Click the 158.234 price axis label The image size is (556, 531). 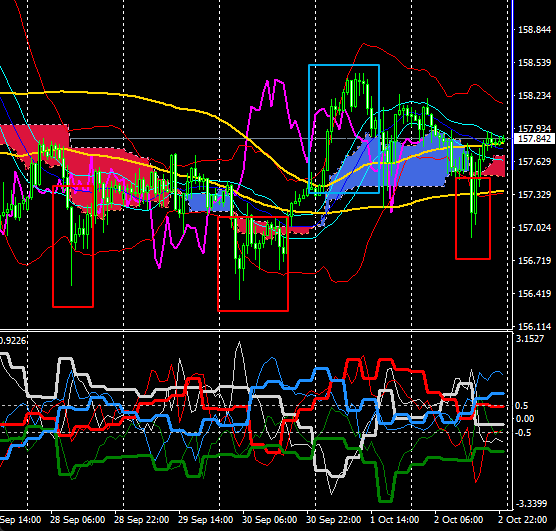[x=534, y=96]
